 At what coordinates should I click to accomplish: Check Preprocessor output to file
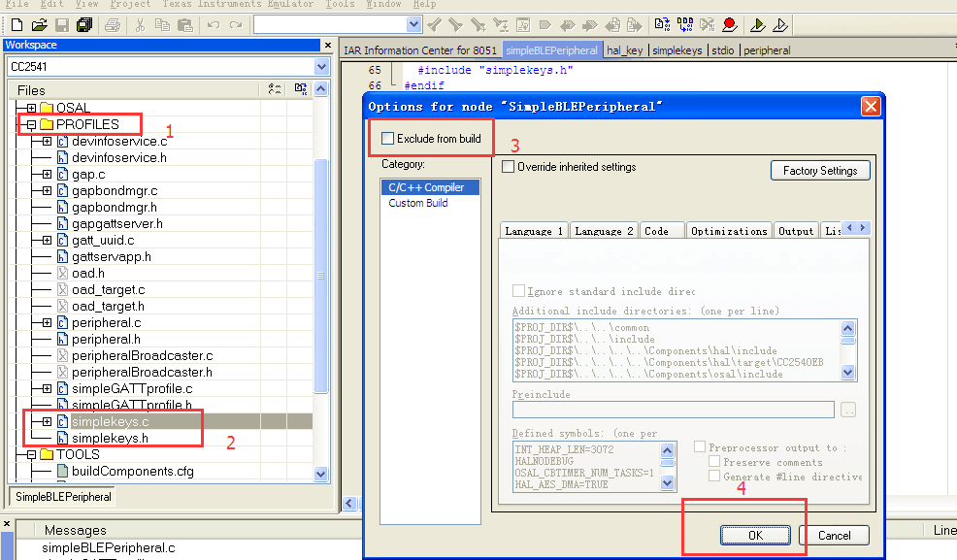(x=700, y=447)
